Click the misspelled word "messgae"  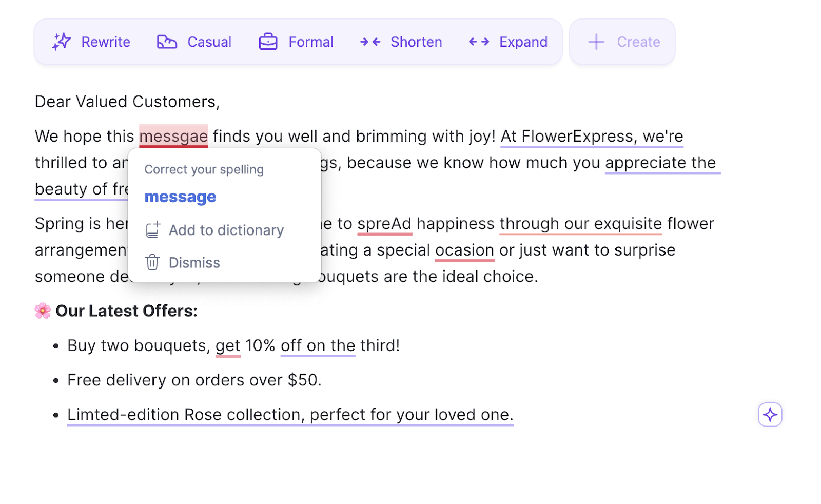[x=173, y=136]
